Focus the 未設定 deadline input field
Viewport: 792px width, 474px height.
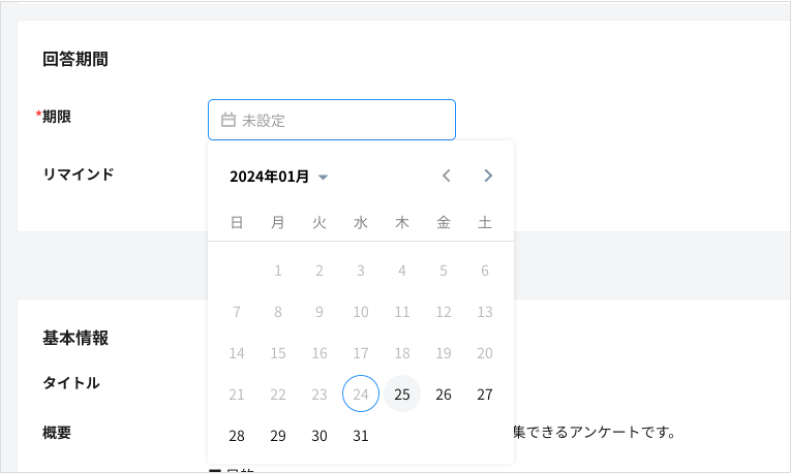tap(332, 120)
